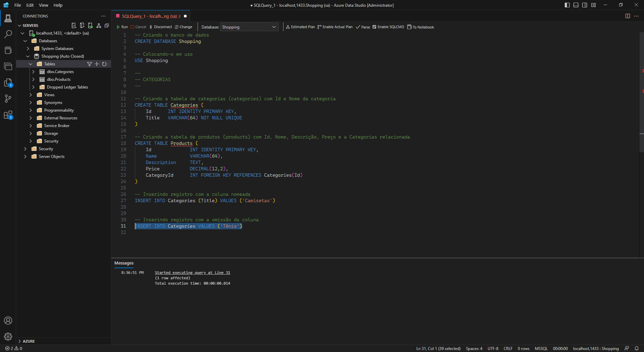Open the View menu
Screen dimensions: 644x352
44,5
